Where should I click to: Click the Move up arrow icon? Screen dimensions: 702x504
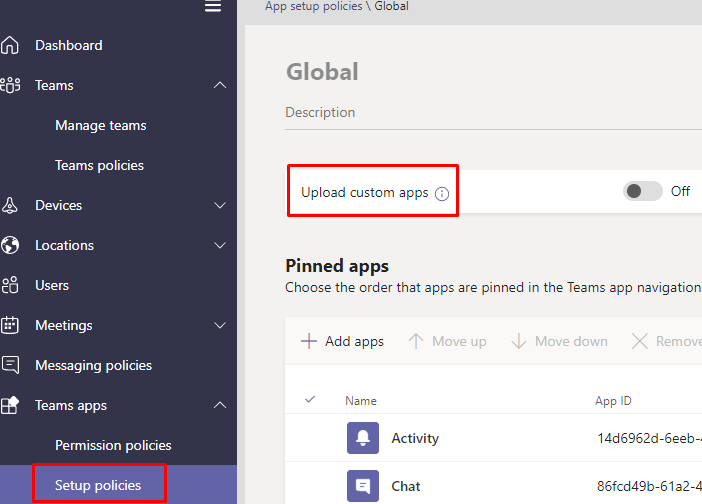coord(416,341)
